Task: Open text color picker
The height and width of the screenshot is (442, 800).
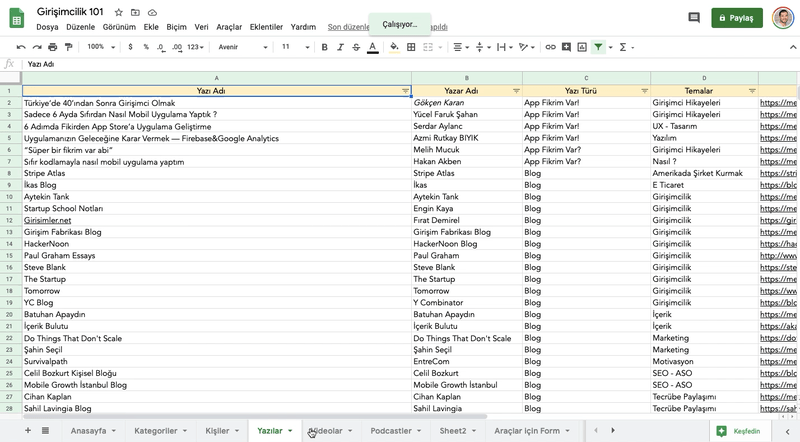Action: click(x=373, y=47)
